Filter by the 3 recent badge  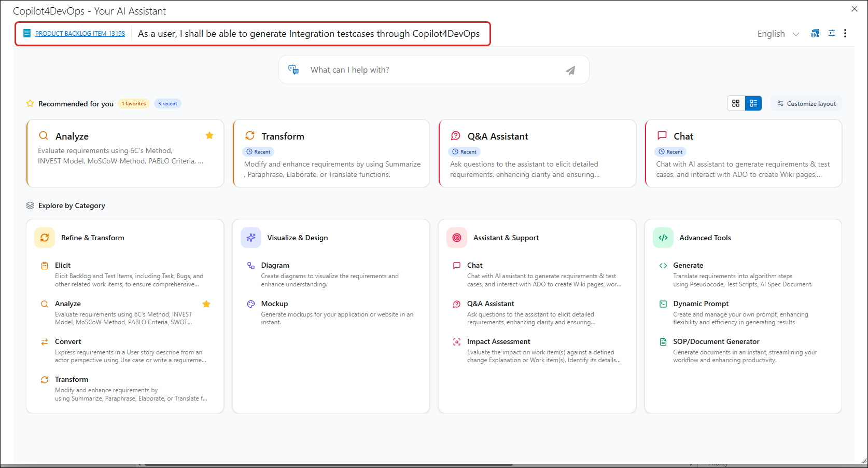click(167, 104)
